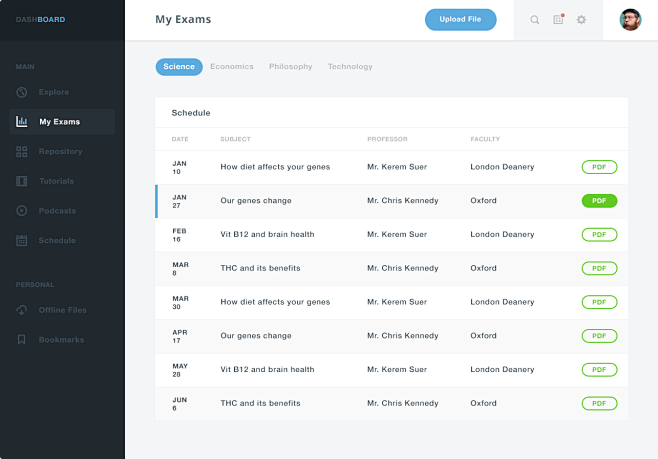Click the PROFESSOR column header
This screenshot has height=459, width=658.
[387, 139]
